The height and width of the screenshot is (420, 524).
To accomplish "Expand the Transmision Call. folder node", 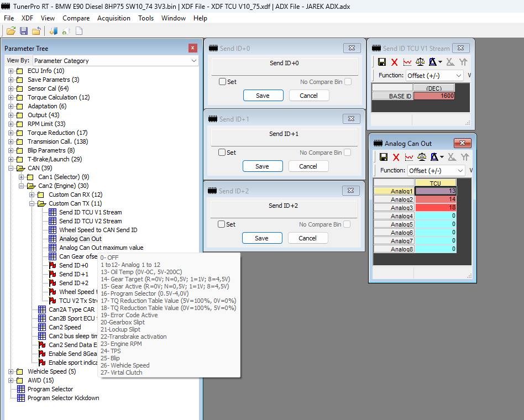I will point(11,141).
